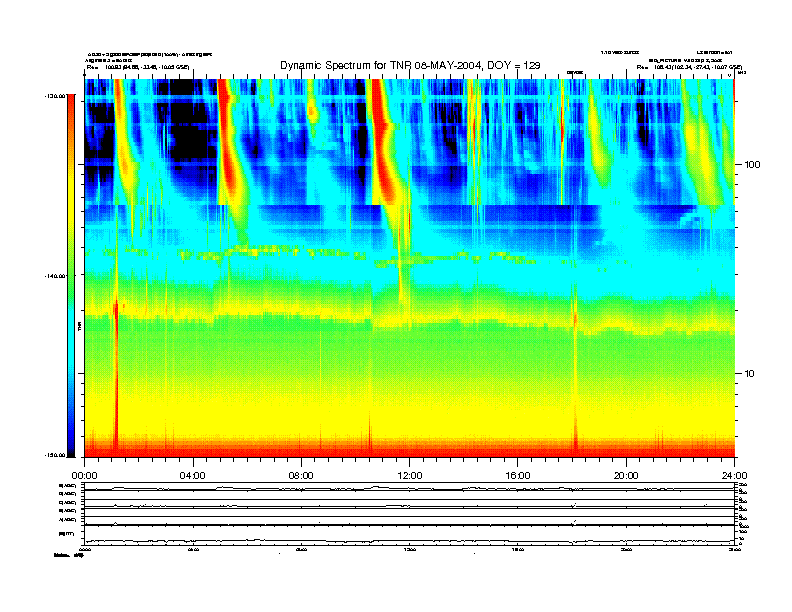Click the plot title 'Dynamic Spectrum for TNR 08-MAY-2004, DOY = 129'

(410, 65)
